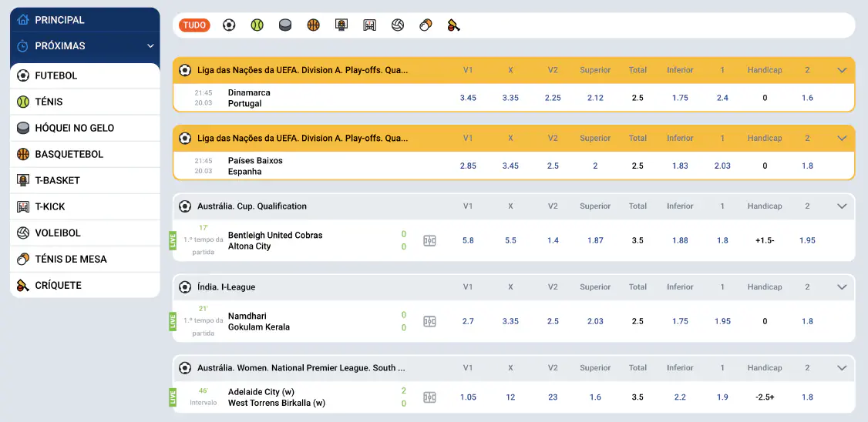
Task: Select the 2.5 V2 odds for Países Baixos vs Espanha
Action: [553, 166]
